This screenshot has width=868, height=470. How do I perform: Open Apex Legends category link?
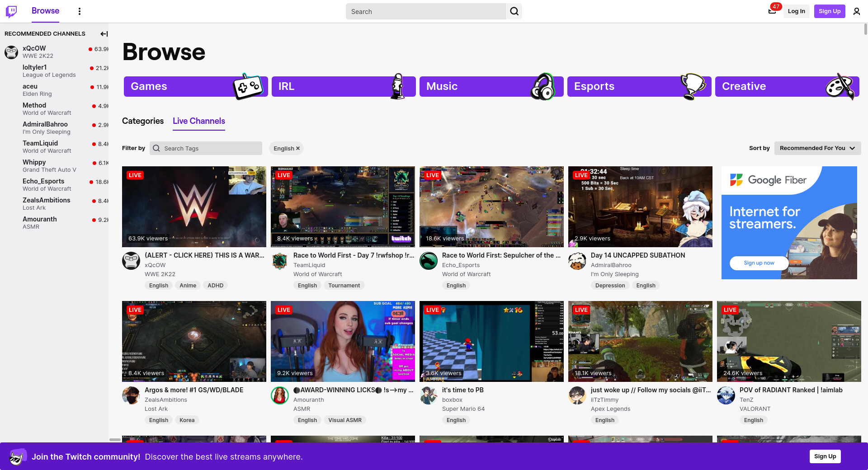[610, 409]
